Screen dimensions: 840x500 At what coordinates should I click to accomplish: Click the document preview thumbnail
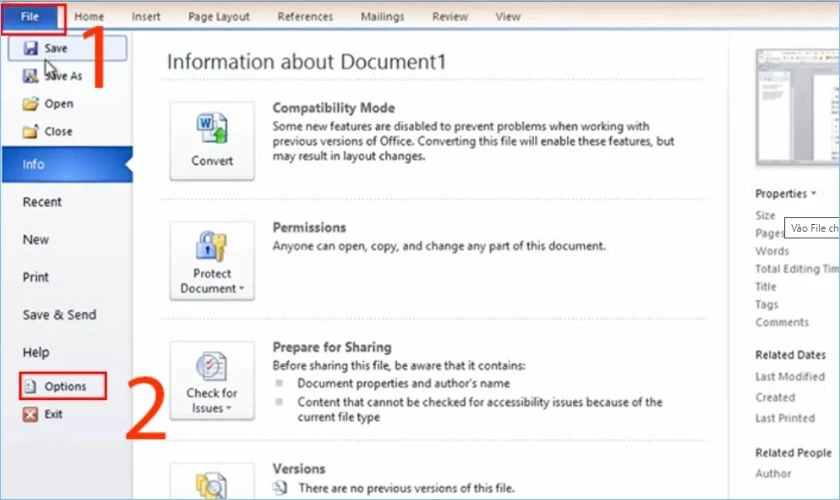(798, 107)
